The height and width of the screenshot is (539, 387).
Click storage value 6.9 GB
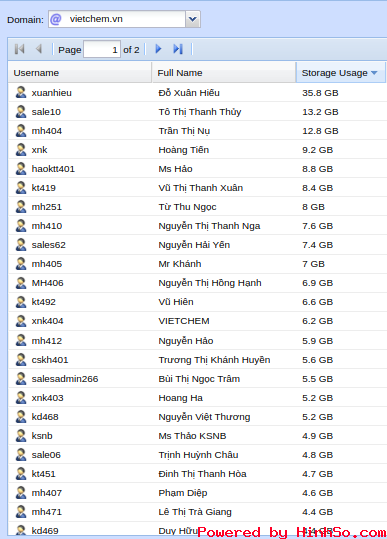pyautogui.click(x=317, y=283)
